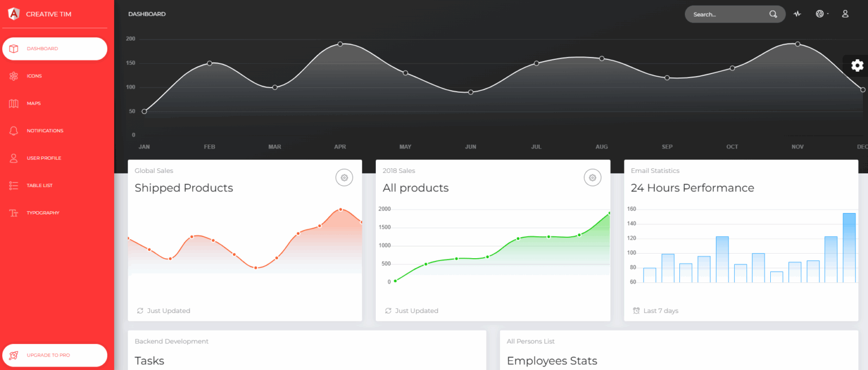Click the Creative Tim brand link
This screenshot has width=868, height=370.
pyautogui.click(x=49, y=14)
